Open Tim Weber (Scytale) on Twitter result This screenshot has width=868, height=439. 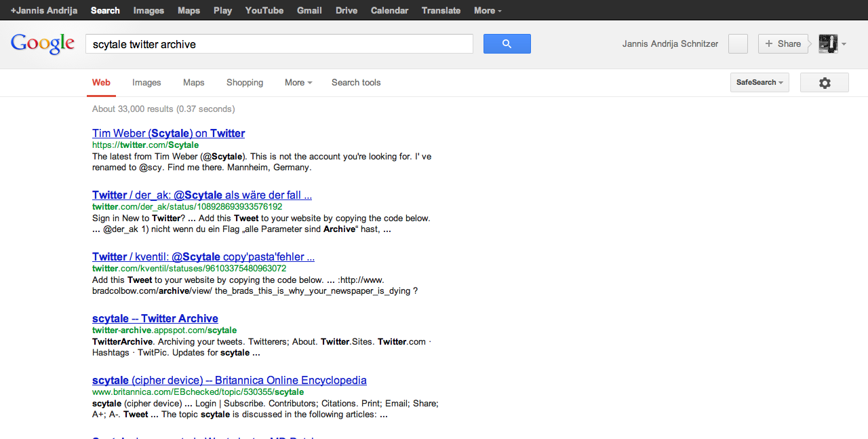click(169, 133)
